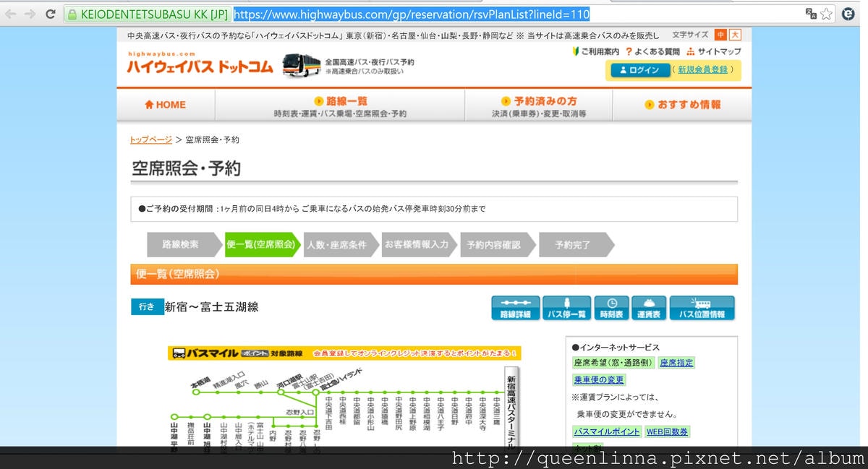This screenshot has height=469, width=868.
Task: Click the 新規会員登録 registration link
Action: pos(702,70)
